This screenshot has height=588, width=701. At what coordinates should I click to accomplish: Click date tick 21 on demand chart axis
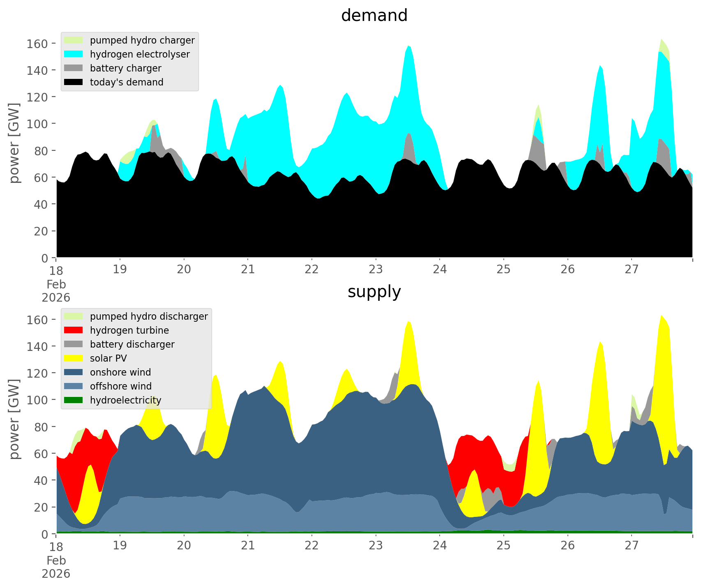[248, 270]
